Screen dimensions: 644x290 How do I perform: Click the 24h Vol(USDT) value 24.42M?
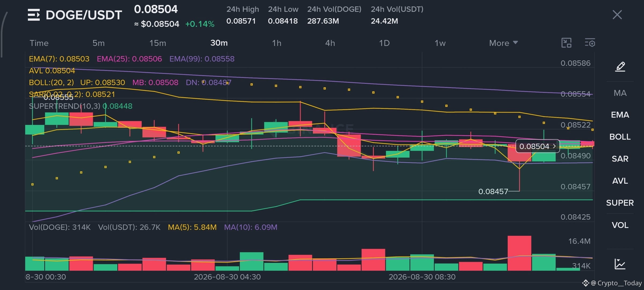point(384,21)
